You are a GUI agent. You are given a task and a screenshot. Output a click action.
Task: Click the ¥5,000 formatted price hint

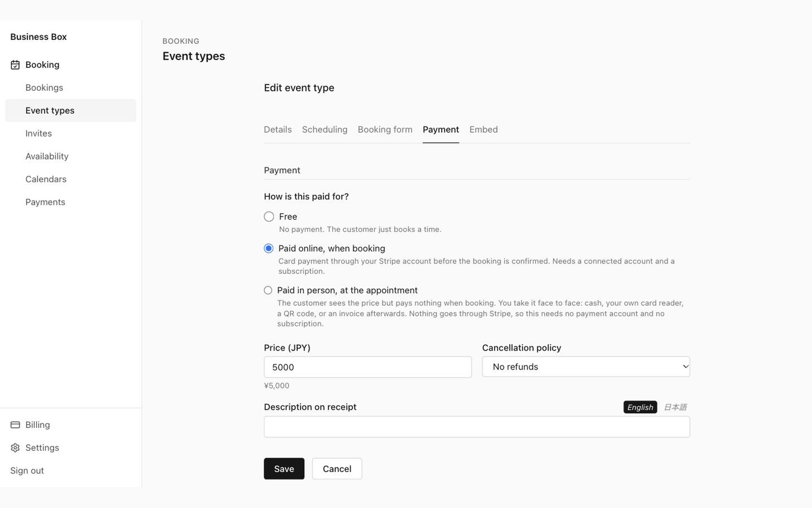coord(277,385)
